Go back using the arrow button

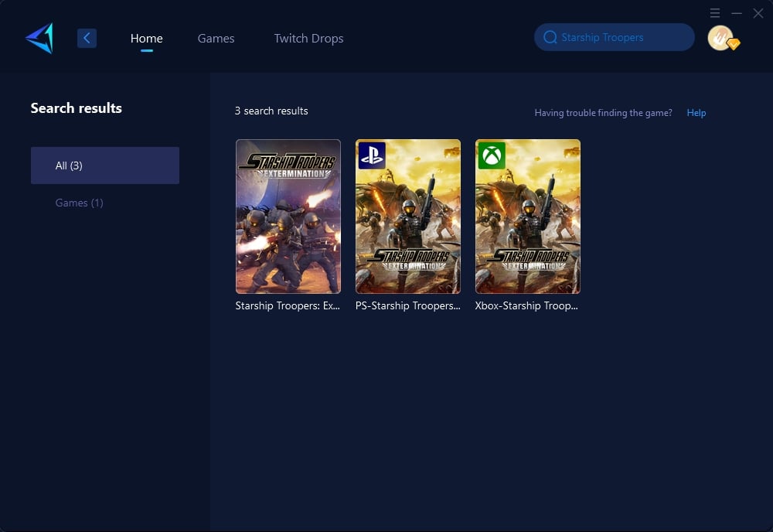pos(87,38)
